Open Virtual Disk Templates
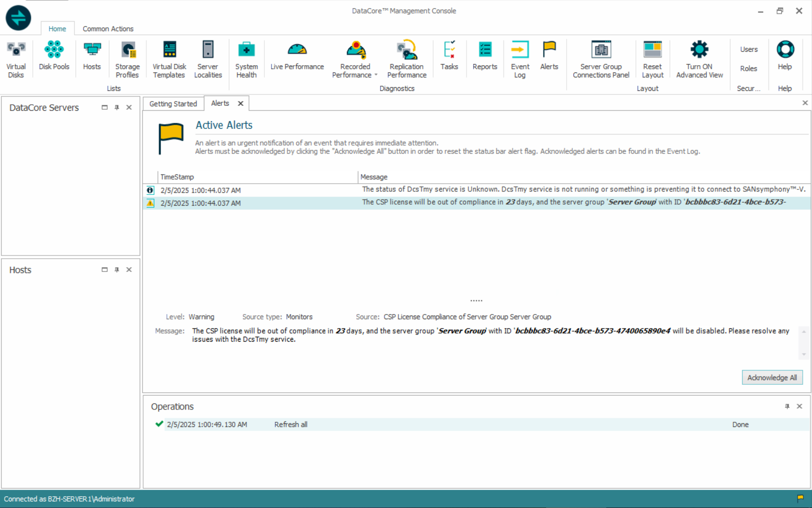The width and height of the screenshot is (812, 508). pyautogui.click(x=169, y=59)
